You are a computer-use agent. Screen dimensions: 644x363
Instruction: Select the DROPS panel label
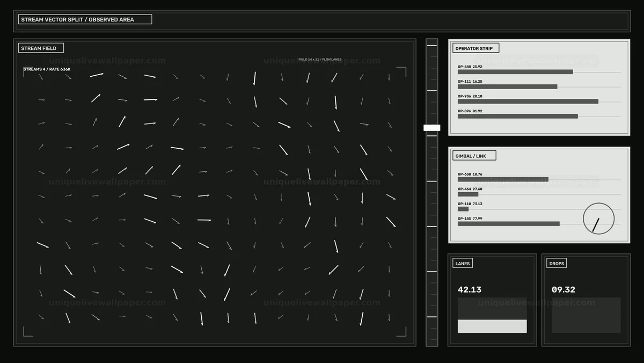tap(557, 264)
